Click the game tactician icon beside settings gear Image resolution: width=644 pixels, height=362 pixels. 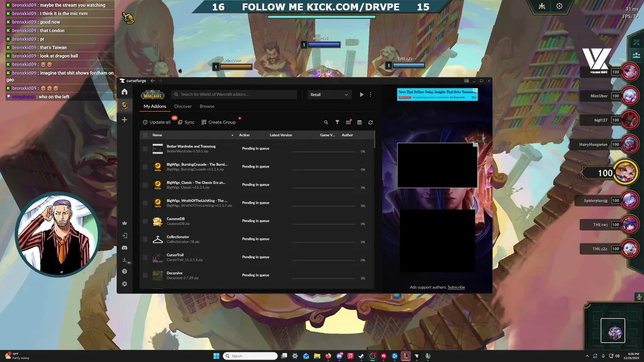(x=542, y=7)
